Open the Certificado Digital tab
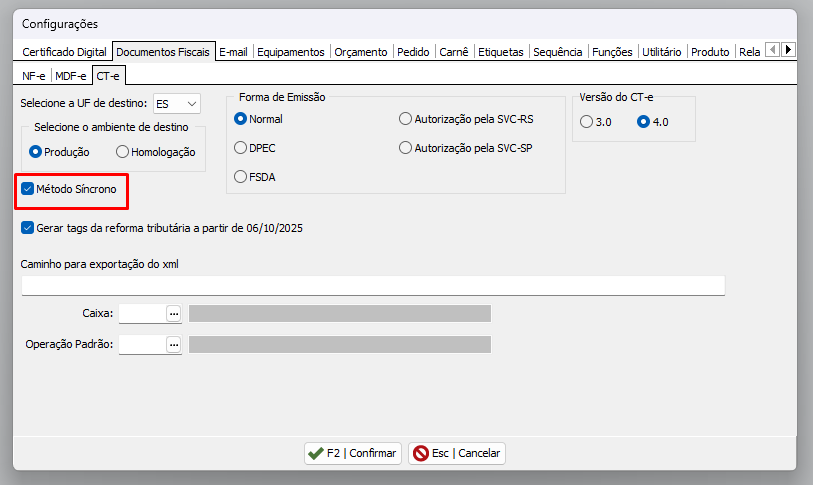The image size is (813, 485). click(x=64, y=51)
